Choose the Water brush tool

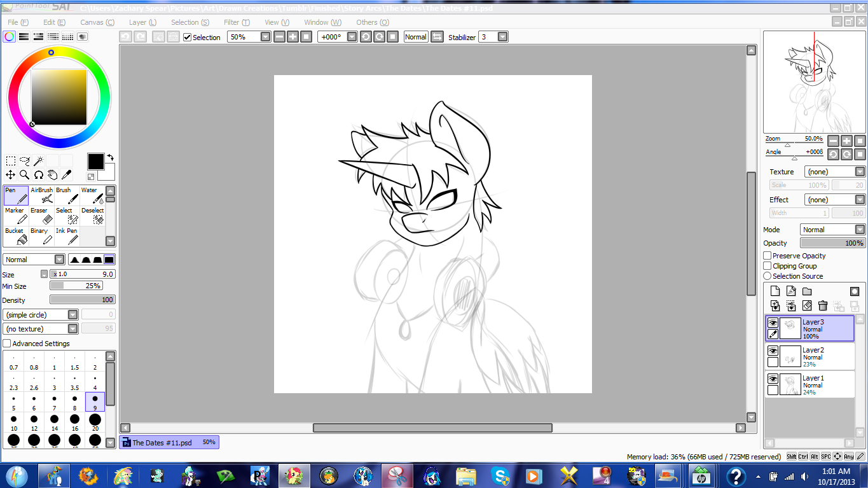(x=92, y=195)
